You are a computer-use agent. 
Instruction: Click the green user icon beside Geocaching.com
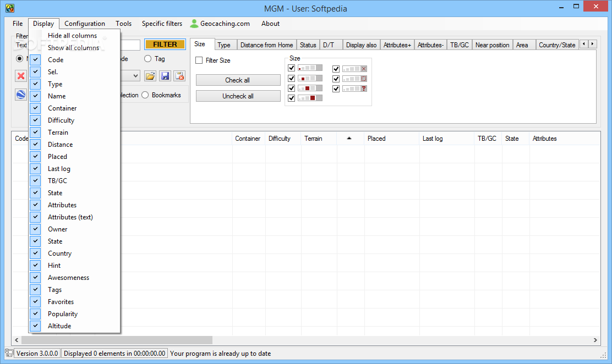tap(194, 24)
